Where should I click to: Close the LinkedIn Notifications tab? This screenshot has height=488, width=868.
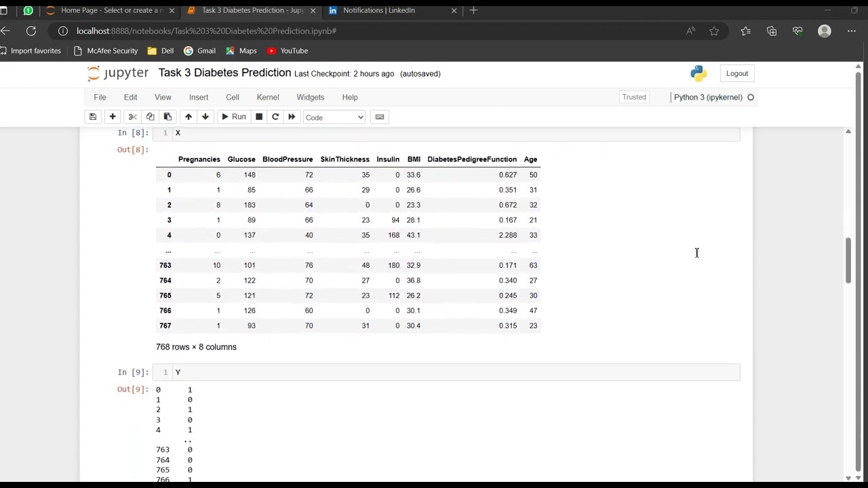pyautogui.click(x=454, y=10)
